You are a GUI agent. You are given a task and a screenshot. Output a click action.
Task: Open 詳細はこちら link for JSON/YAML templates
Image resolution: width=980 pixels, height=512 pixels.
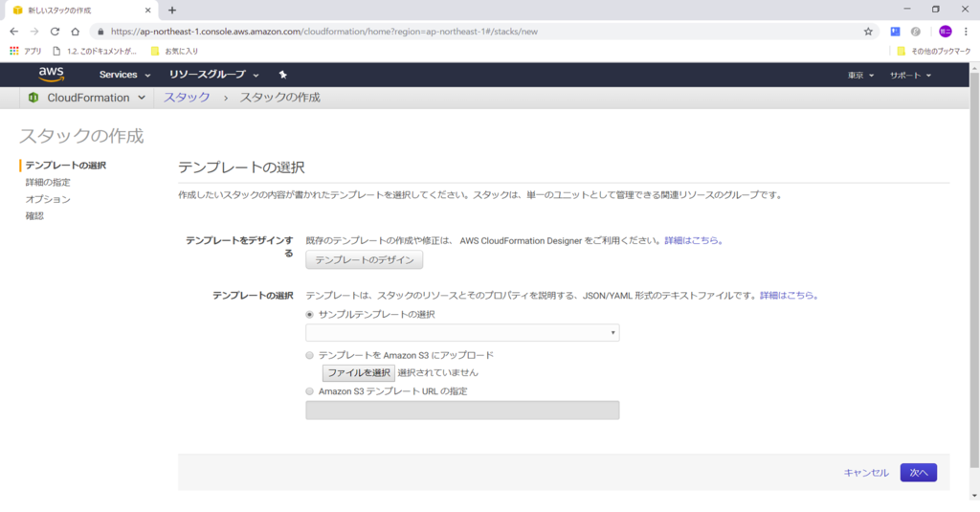(x=789, y=295)
